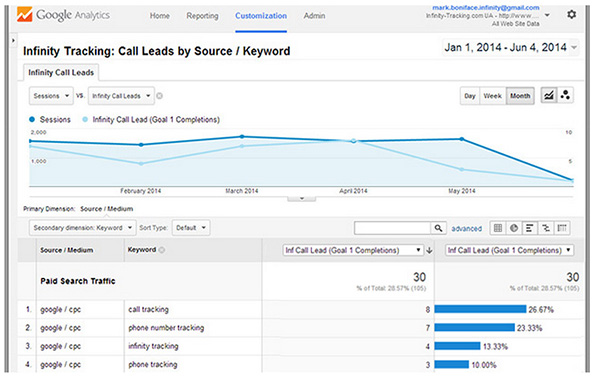The height and width of the screenshot is (380, 598).
Task: Set chart granularity to Week
Action: [492, 96]
